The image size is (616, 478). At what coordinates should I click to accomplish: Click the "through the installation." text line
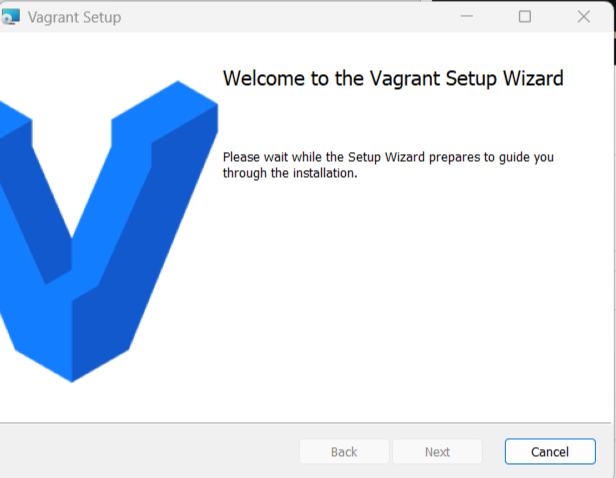(x=290, y=173)
